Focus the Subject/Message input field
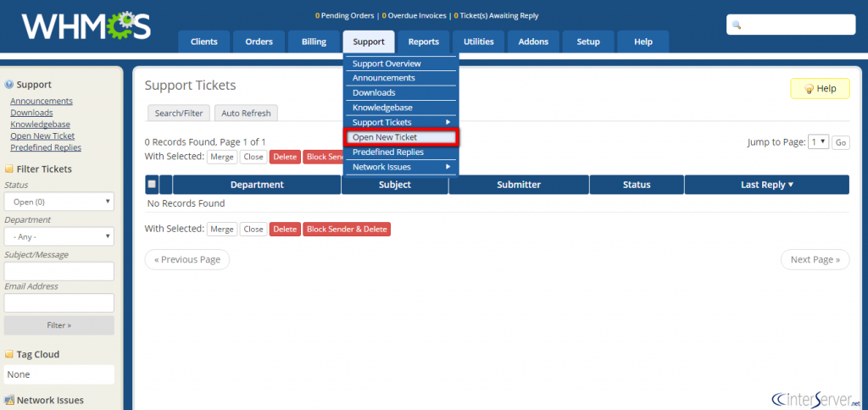This screenshot has height=410, width=868. point(59,271)
